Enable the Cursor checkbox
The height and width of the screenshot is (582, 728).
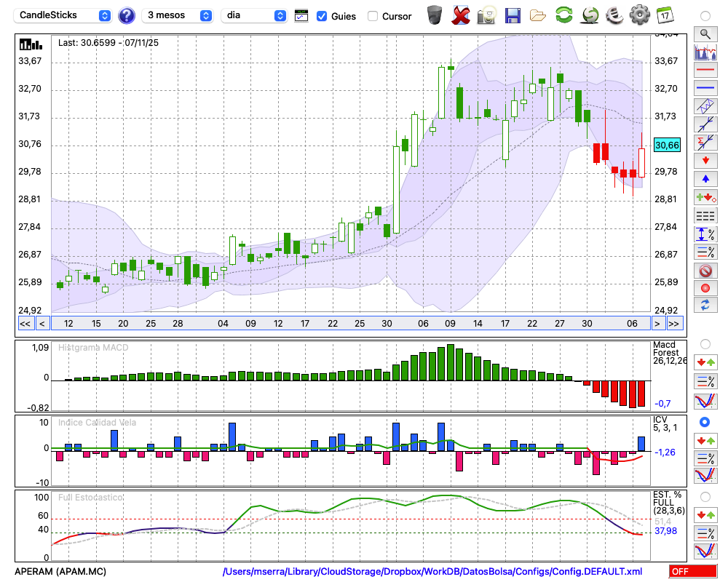click(373, 16)
